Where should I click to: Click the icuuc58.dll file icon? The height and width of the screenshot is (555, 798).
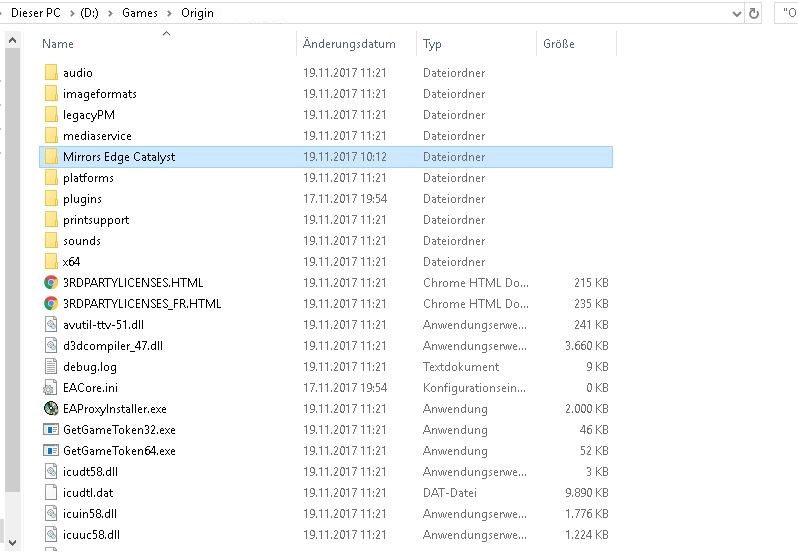(51, 535)
